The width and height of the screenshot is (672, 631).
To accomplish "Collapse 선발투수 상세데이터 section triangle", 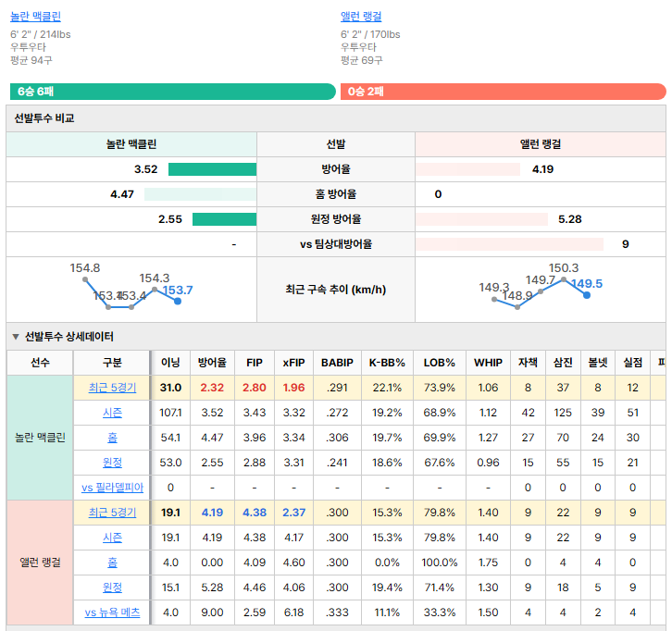I will pyautogui.click(x=16, y=337).
